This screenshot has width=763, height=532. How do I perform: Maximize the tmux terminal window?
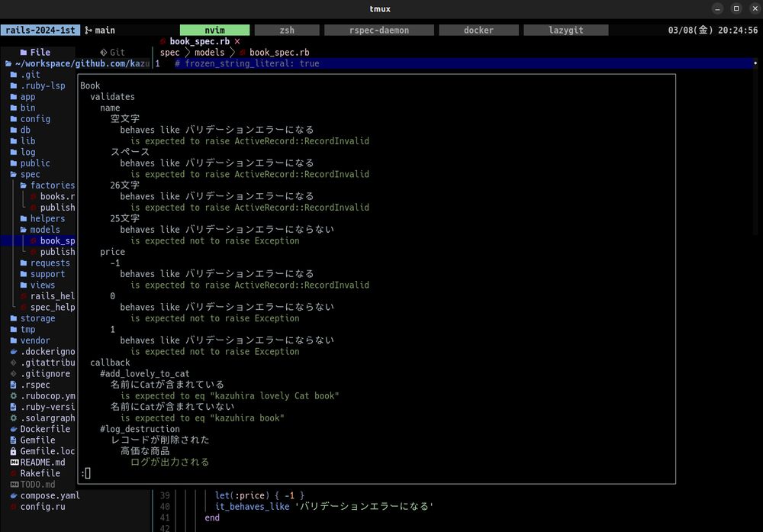[736, 8]
